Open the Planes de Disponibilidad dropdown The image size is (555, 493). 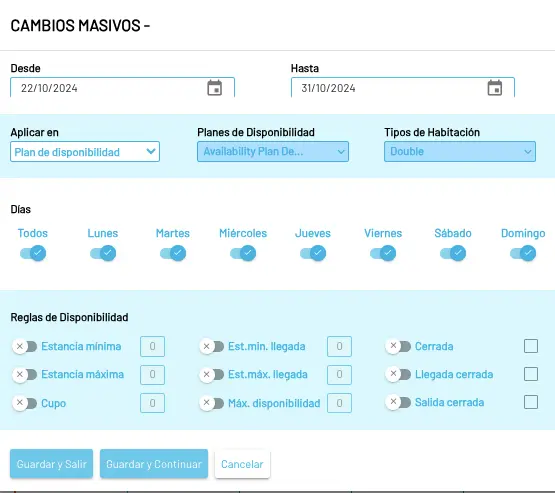(x=273, y=152)
